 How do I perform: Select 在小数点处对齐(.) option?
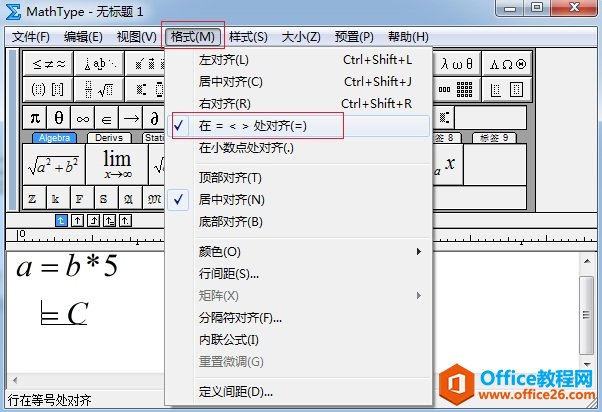pos(298,148)
